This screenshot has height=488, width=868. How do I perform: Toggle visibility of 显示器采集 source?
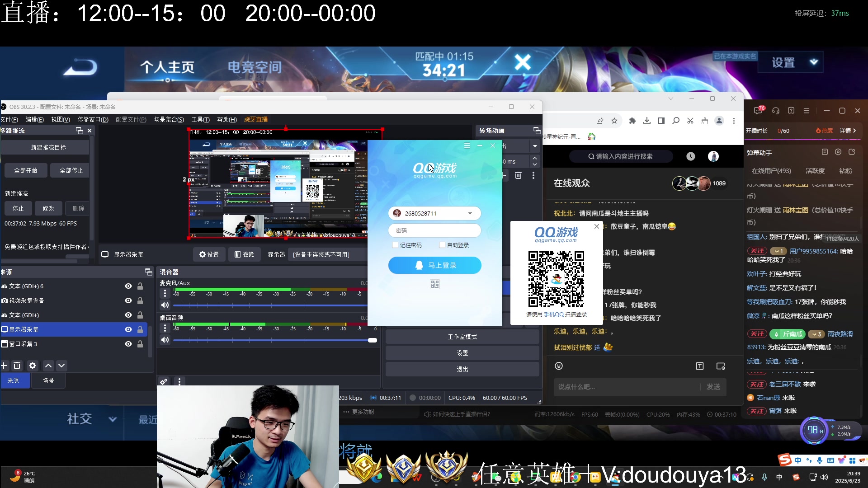pyautogui.click(x=128, y=329)
